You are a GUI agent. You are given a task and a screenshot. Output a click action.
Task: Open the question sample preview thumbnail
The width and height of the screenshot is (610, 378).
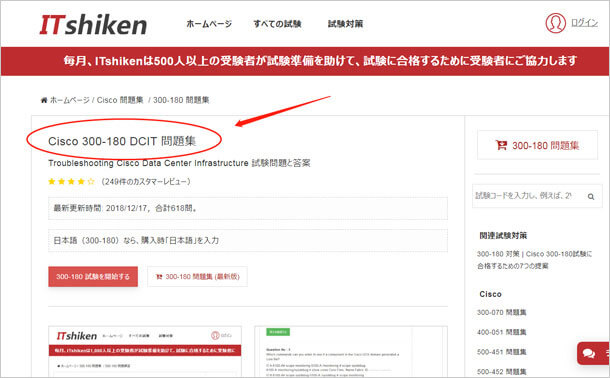351,352
